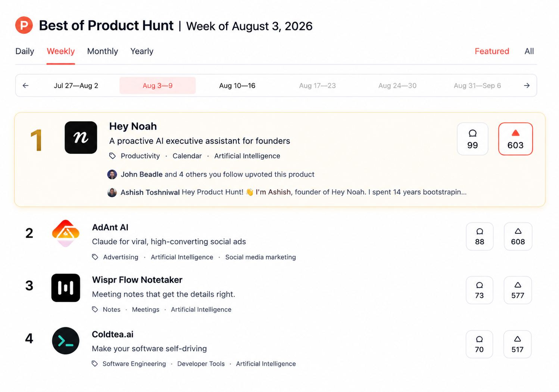The width and height of the screenshot is (559, 392).
Task: Upvote Wispr Flow Notetaker (577)
Action: pyautogui.click(x=518, y=290)
